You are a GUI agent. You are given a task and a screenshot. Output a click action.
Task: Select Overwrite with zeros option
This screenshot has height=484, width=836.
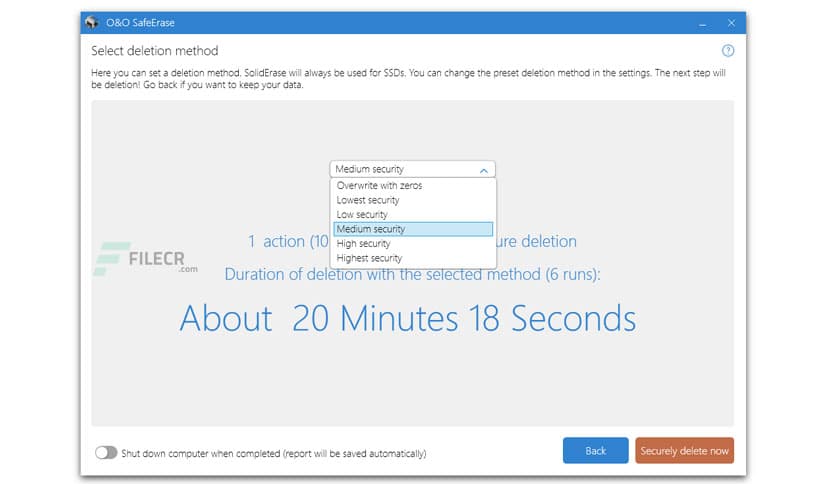click(x=379, y=186)
